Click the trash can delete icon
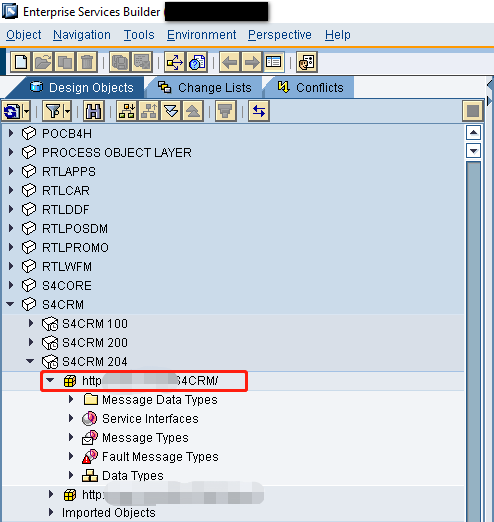The width and height of the screenshot is (494, 522). pyautogui.click(x=87, y=62)
